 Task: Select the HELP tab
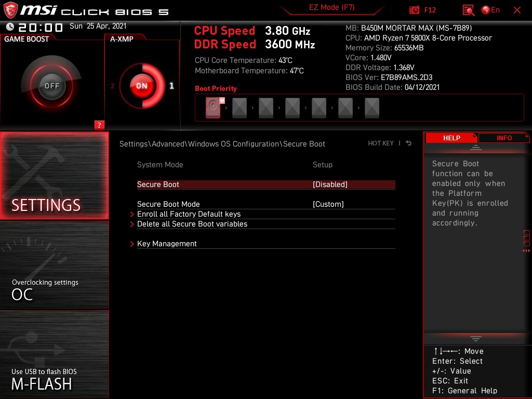tap(451, 138)
